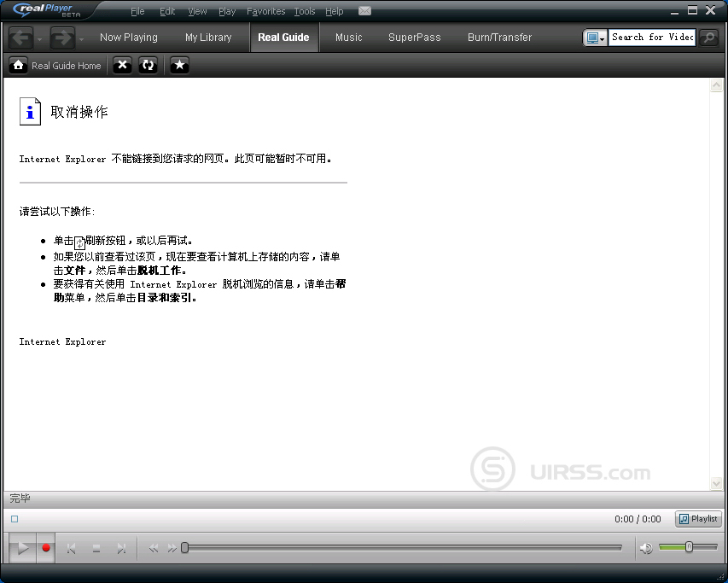This screenshot has width=728, height=583.
Task: Click the volume slider knob
Action: point(689,547)
